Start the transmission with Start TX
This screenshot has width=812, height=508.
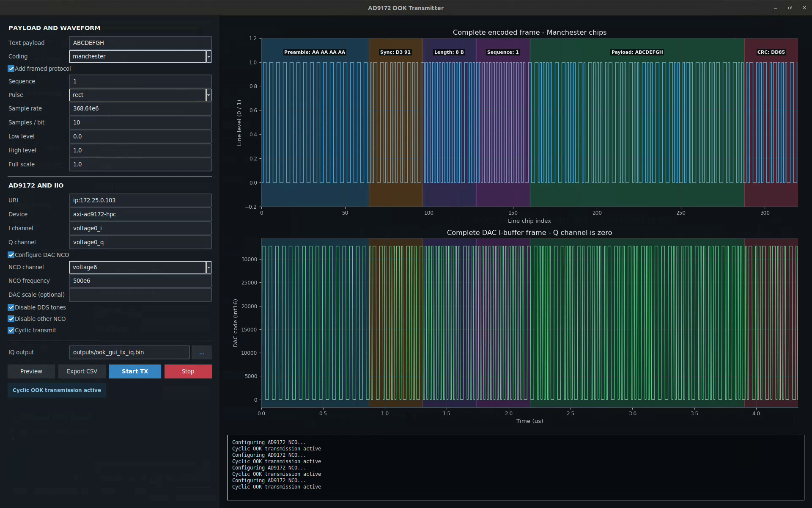[x=135, y=371]
